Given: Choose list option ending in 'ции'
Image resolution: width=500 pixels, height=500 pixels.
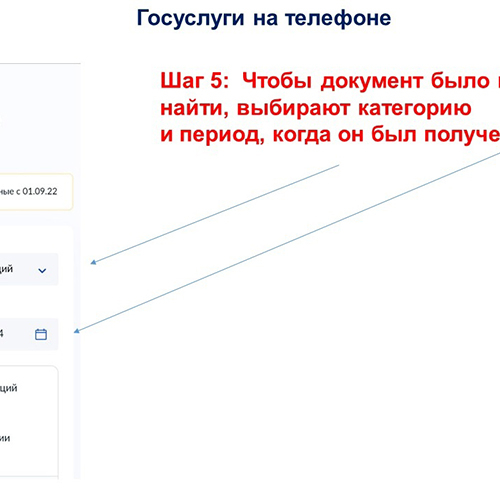Looking at the screenshot, I should [5, 438].
